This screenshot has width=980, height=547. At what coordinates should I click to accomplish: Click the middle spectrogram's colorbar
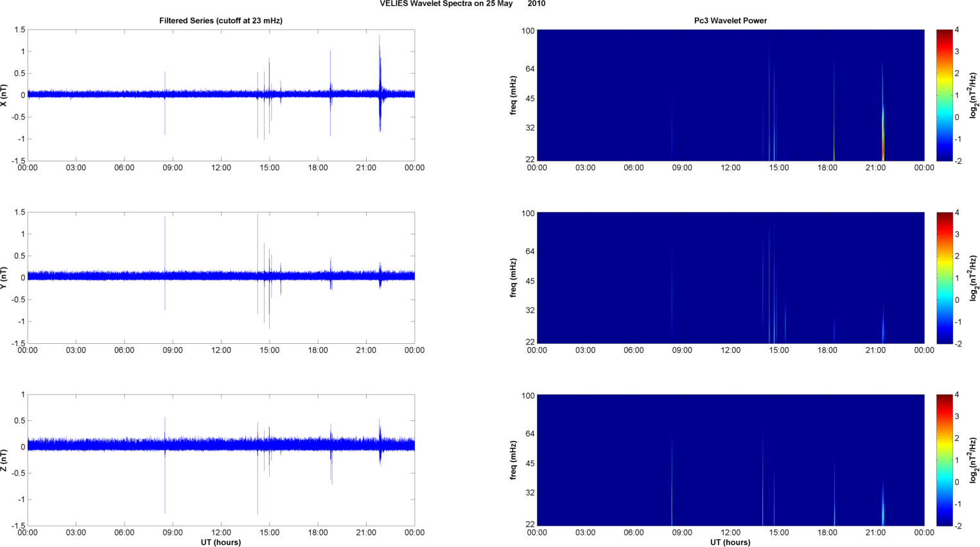point(944,278)
